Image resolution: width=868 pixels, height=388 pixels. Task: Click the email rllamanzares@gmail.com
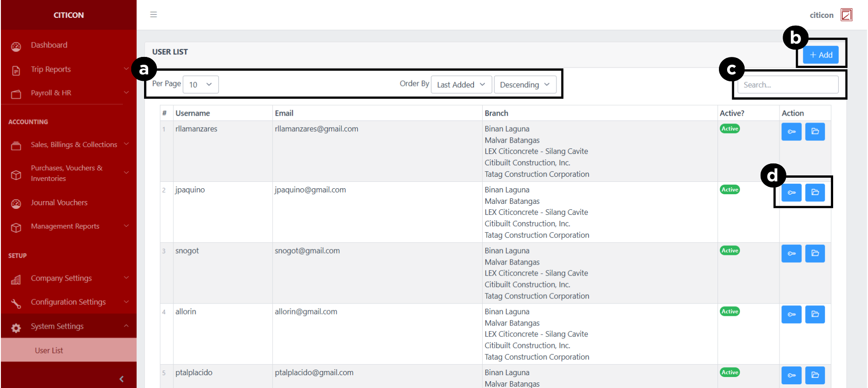pos(317,129)
